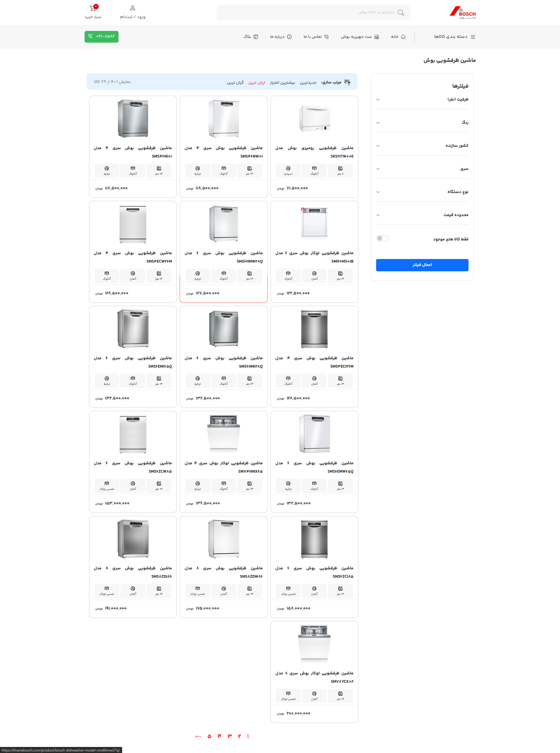Go to pagination page ۵
This screenshot has height=753, width=560.
(x=209, y=736)
